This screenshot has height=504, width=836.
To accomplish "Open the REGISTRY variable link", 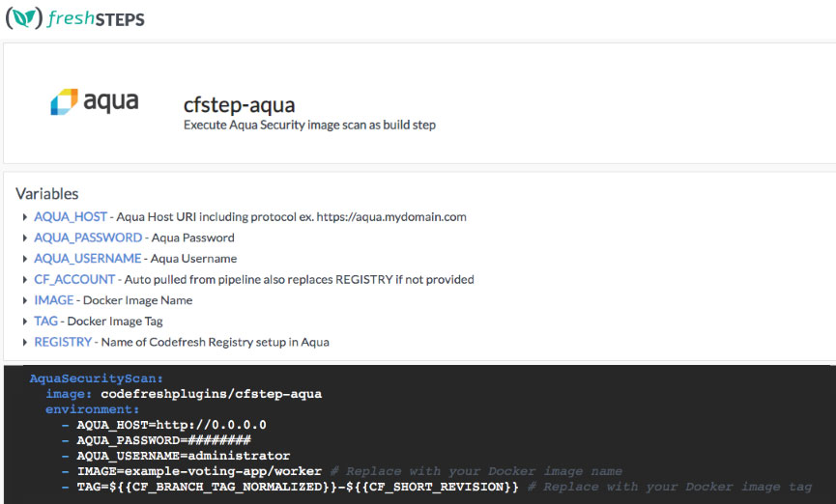I will (x=63, y=342).
